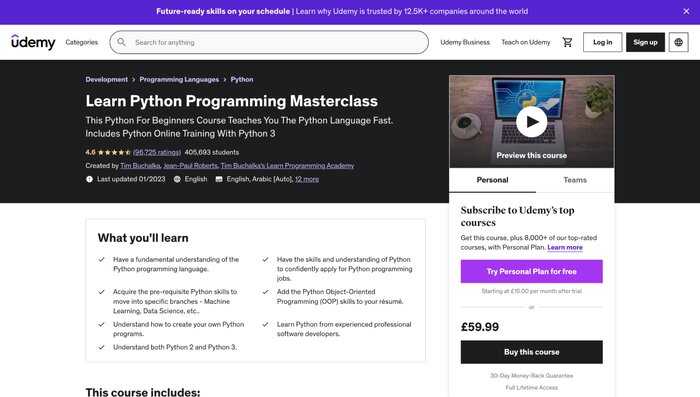
Task: Open the shopping cart icon
Action: click(567, 42)
